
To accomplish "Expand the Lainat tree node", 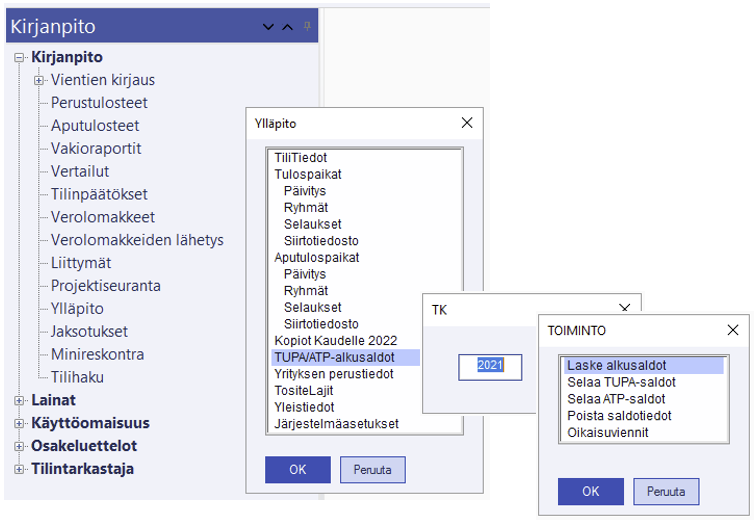I will pyautogui.click(x=19, y=400).
